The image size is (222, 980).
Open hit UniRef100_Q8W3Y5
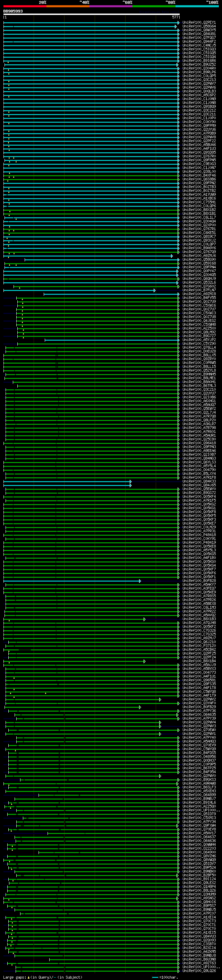point(199,30)
